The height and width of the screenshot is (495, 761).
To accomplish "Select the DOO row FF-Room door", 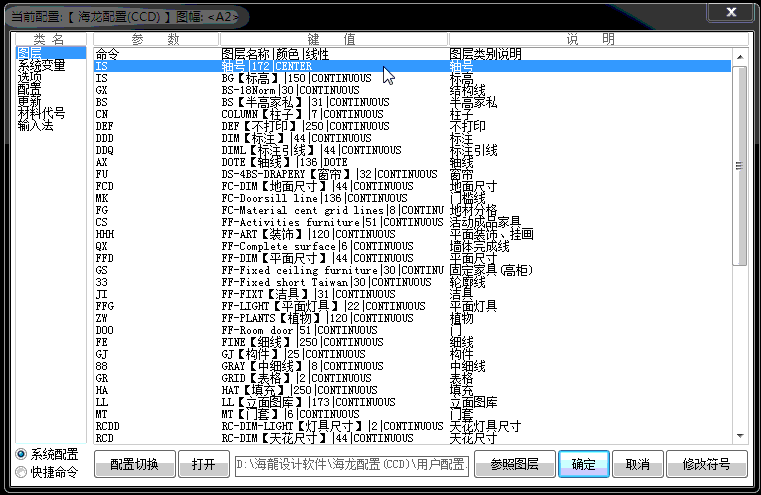I will click(x=413, y=330).
